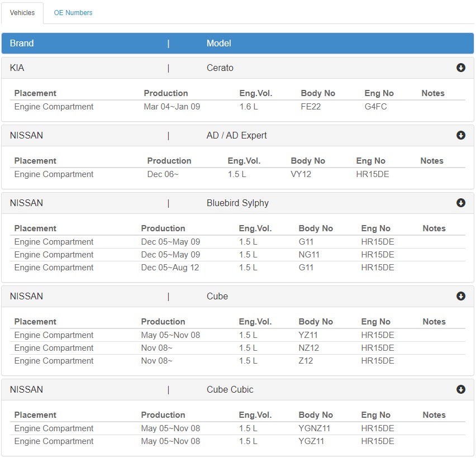476x458 pixels.
Task: Click production range Mar 04~Jan 09
Action: click(172, 107)
